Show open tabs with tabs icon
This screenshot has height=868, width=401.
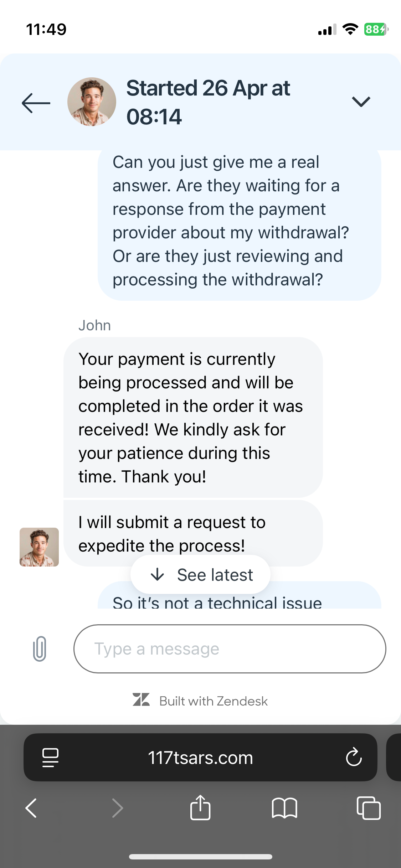369,808
